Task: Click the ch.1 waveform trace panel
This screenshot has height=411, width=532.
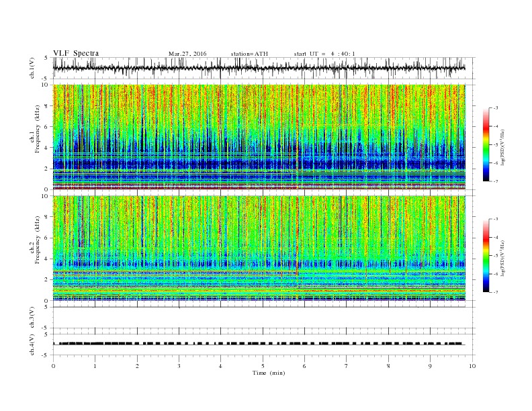Action: [264, 68]
